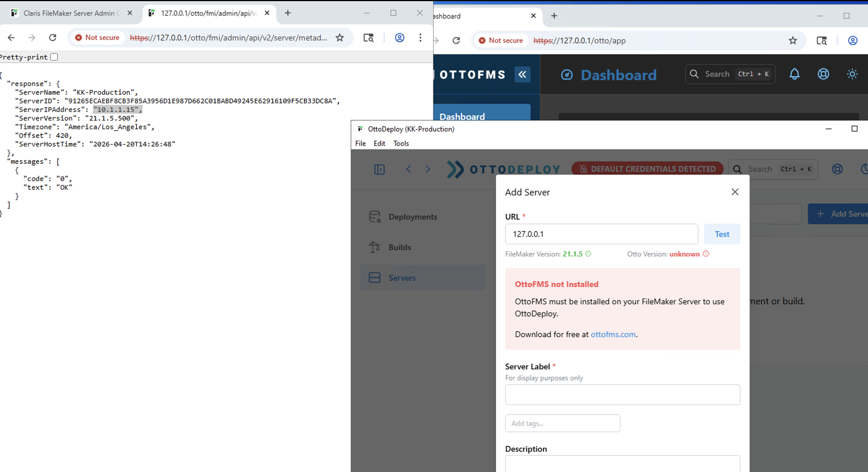868x472 pixels.
Task: Click OttoFMS help lifebuoy icon
Action: tap(823, 74)
